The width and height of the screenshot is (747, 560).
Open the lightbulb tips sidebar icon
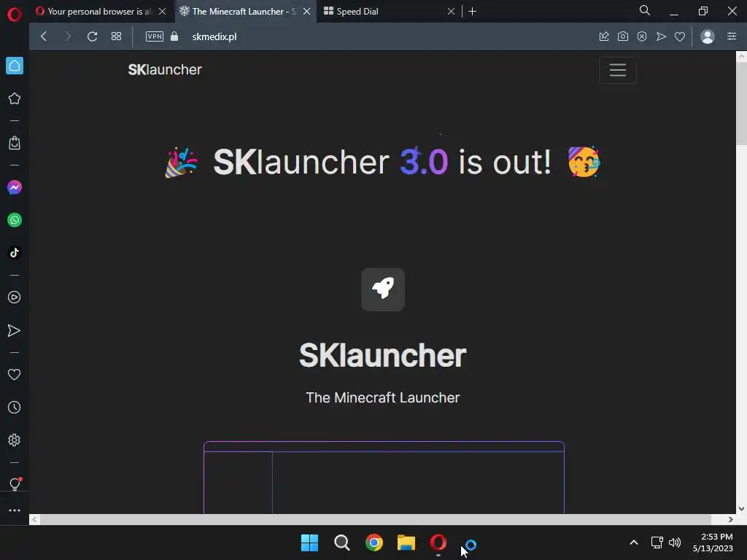pos(15,484)
